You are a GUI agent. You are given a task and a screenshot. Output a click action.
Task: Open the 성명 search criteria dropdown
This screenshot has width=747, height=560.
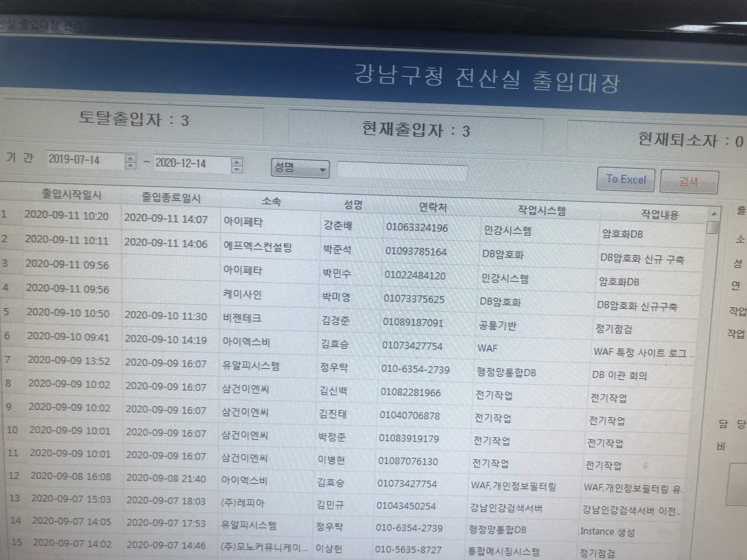(x=300, y=169)
